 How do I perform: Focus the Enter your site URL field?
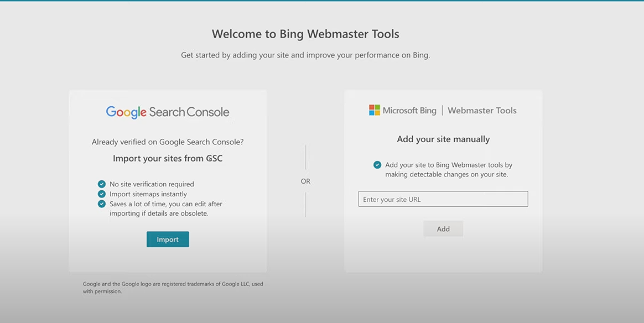tap(443, 199)
